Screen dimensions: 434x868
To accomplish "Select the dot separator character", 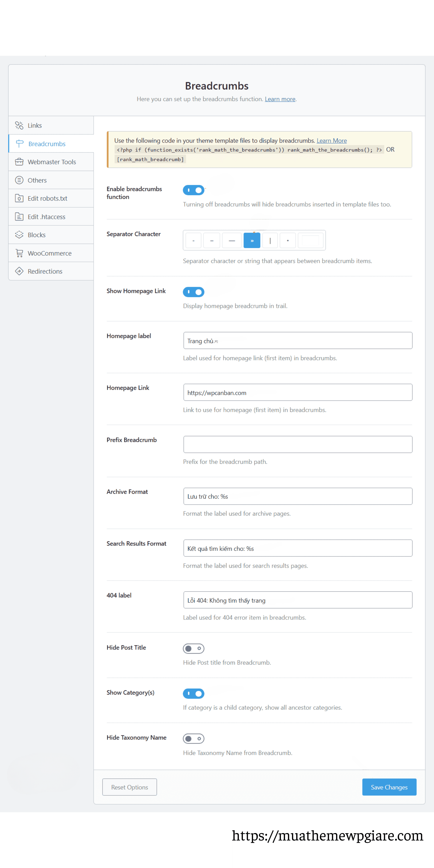I will pyautogui.click(x=287, y=241).
